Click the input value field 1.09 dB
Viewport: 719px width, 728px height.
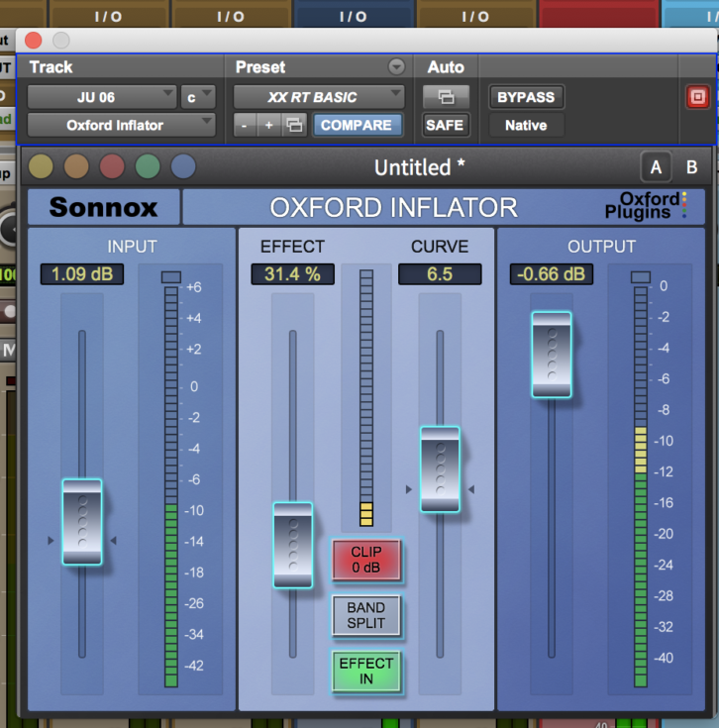coord(82,274)
